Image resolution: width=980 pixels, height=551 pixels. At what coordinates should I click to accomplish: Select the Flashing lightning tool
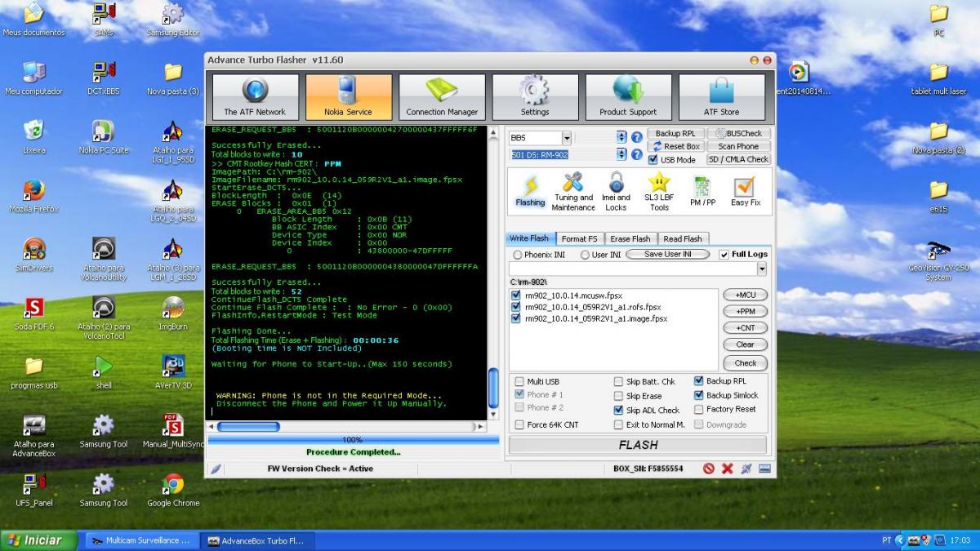click(530, 192)
